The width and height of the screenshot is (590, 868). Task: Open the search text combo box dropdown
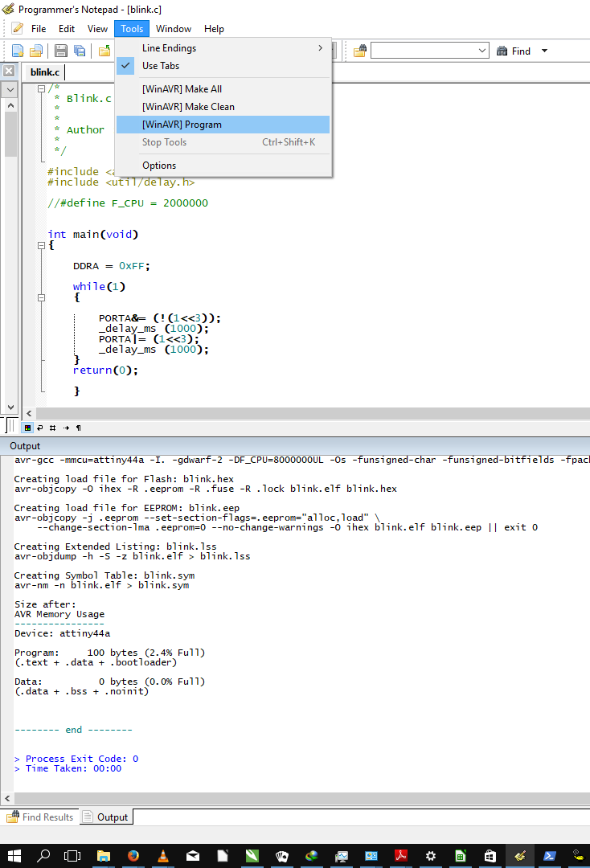point(482,51)
